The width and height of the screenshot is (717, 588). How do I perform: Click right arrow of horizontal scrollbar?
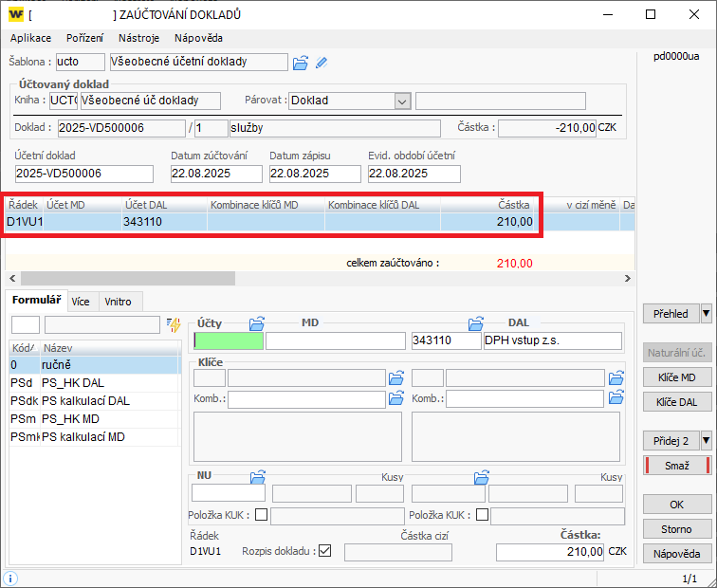point(628,278)
